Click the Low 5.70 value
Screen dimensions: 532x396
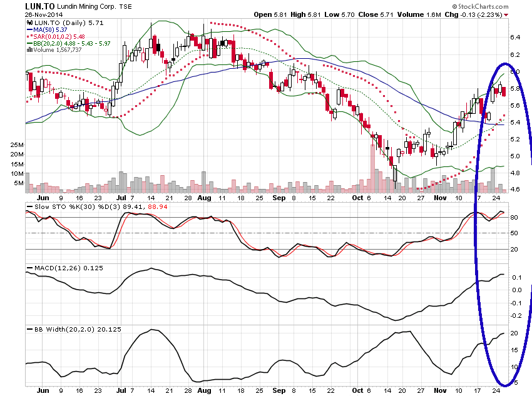coord(339,14)
